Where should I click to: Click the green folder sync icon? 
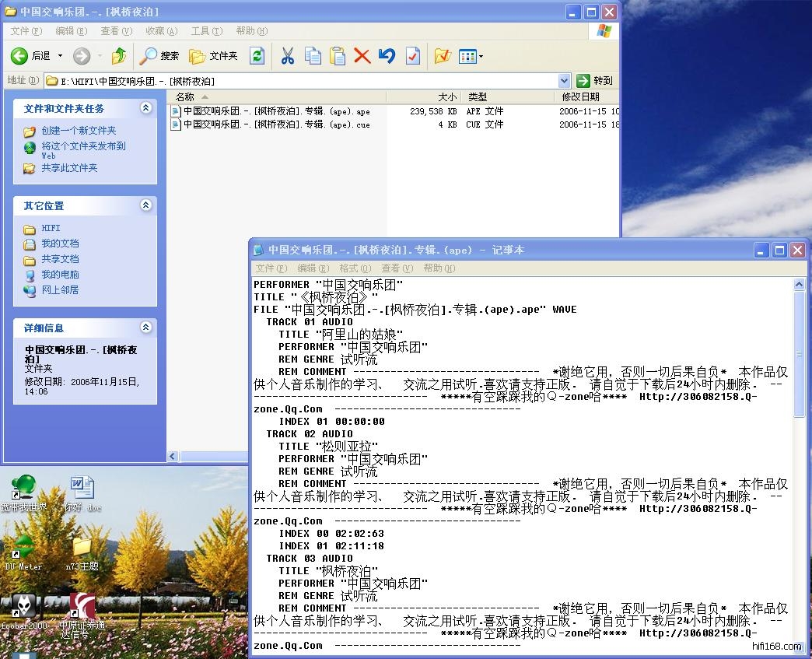(x=257, y=56)
